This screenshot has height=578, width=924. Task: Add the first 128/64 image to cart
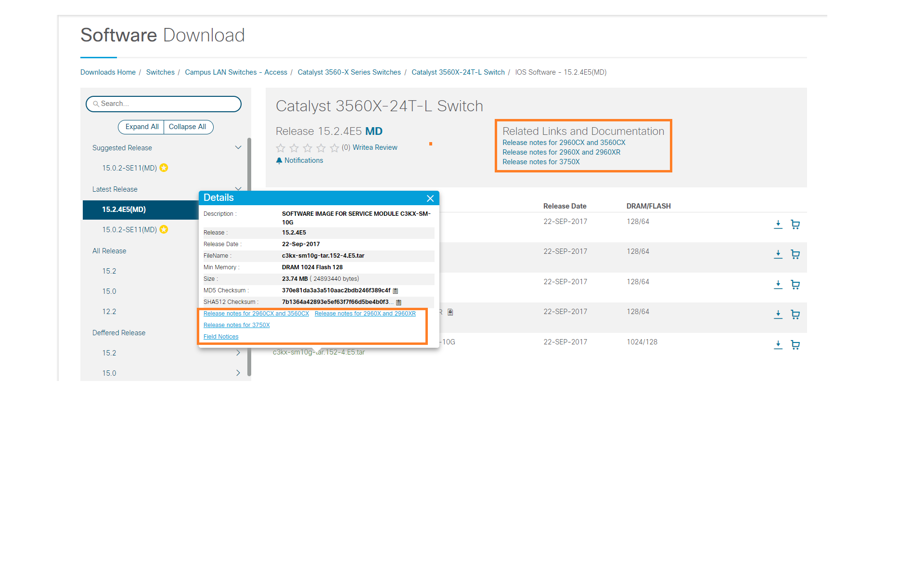796,224
